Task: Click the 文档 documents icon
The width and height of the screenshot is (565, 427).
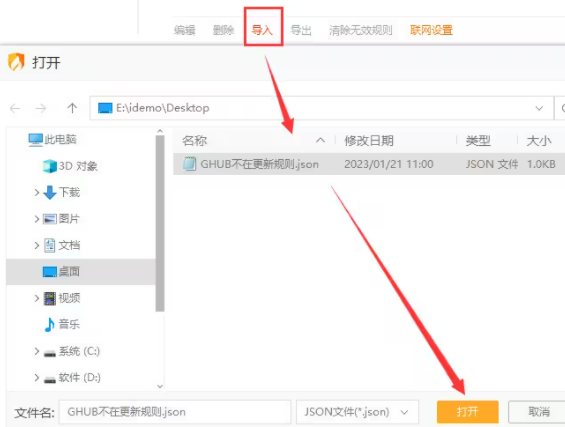Action: click(50, 245)
